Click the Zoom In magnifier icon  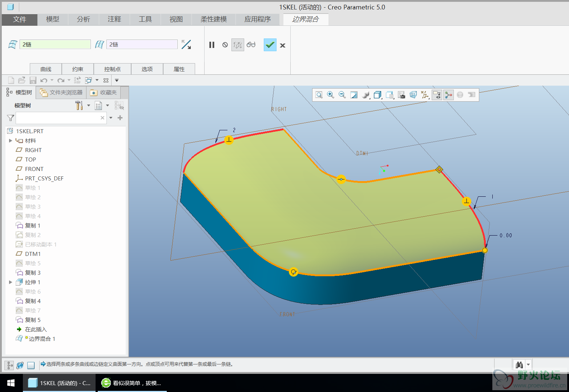coord(330,95)
